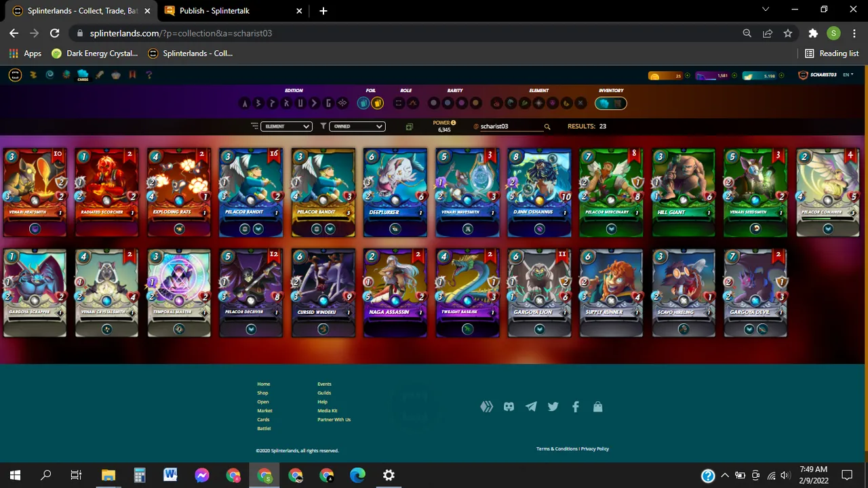This screenshot has height=488, width=868.
Task: Open Microsoft Word from the taskbar
Action: tap(170, 475)
